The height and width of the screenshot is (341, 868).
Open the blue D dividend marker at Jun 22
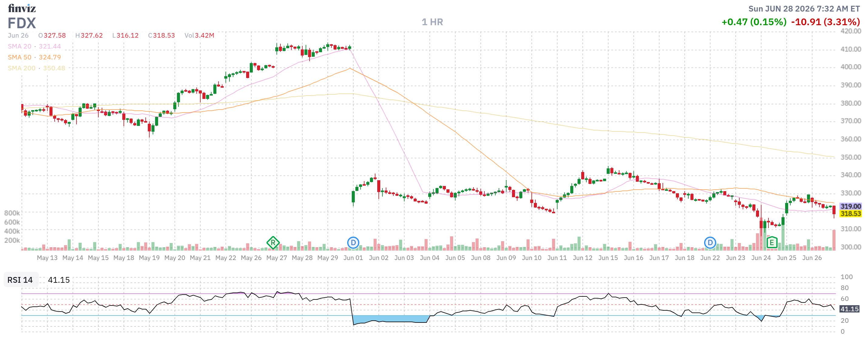point(710,243)
